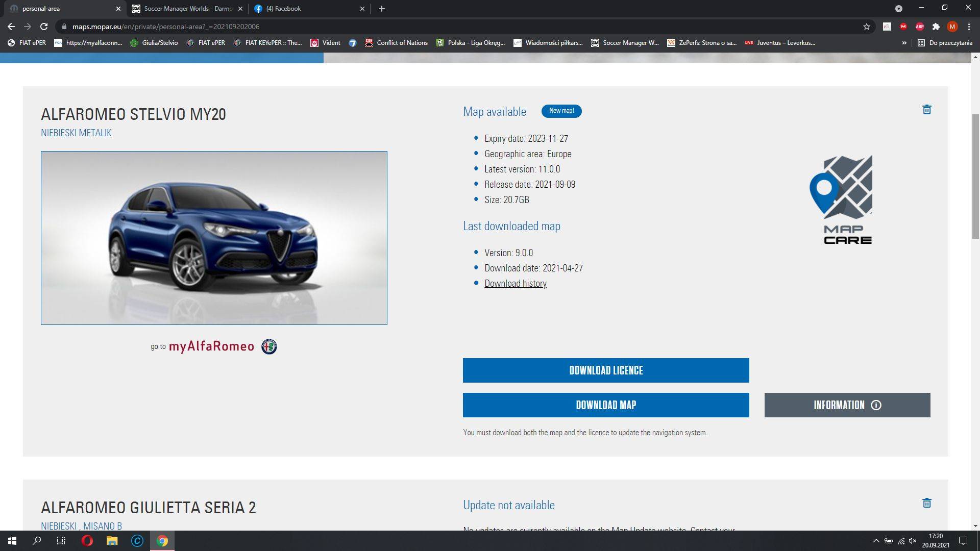The image size is (980, 551).
Task: Click the AdBlock Plus extension icon
Action: tap(919, 27)
